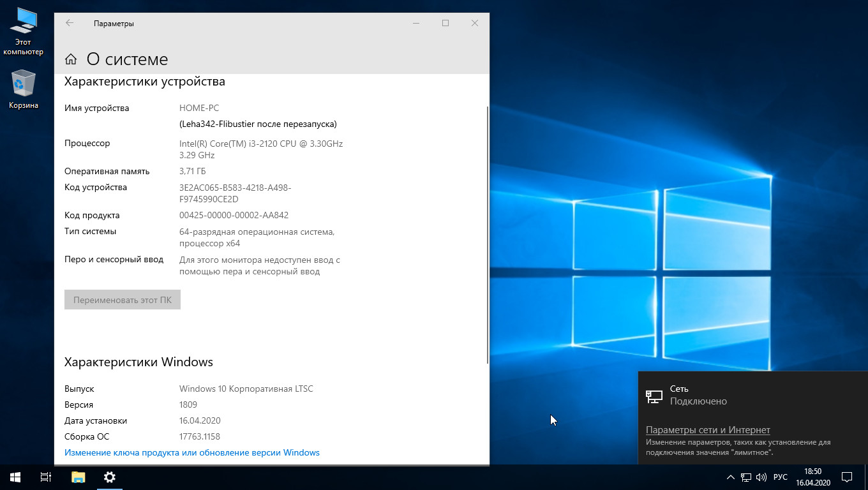This screenshot has height=490, width=868.
Task: Open the Action Center notifications icon
Action: (847, 477)
